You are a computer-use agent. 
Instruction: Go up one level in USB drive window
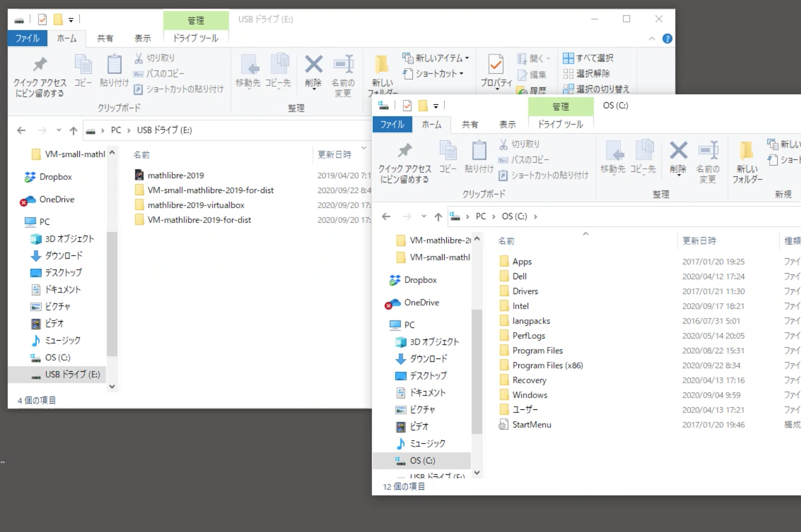pos(73,130)
